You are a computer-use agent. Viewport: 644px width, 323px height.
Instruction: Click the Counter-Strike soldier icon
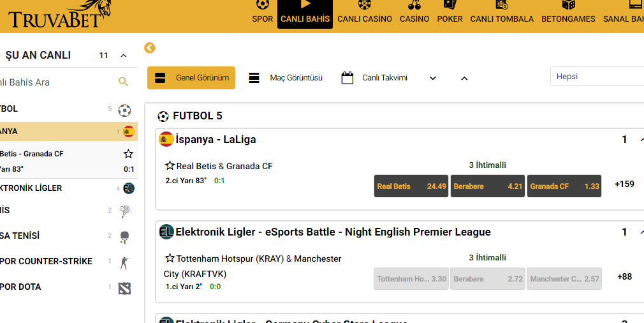[124, 262]
